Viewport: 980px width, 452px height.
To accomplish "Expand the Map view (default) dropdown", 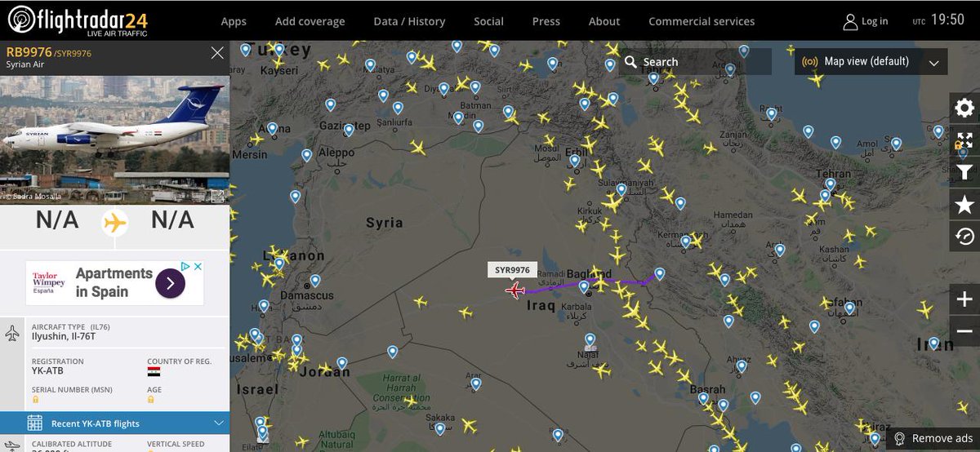I will click(x=871, y=61).
